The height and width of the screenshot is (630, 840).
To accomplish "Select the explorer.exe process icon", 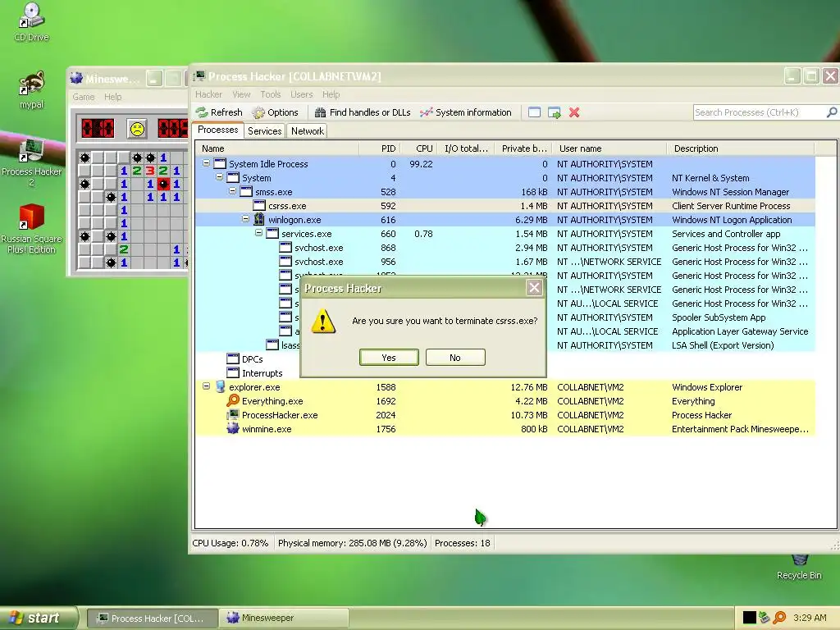I will (x=220, y=387).
